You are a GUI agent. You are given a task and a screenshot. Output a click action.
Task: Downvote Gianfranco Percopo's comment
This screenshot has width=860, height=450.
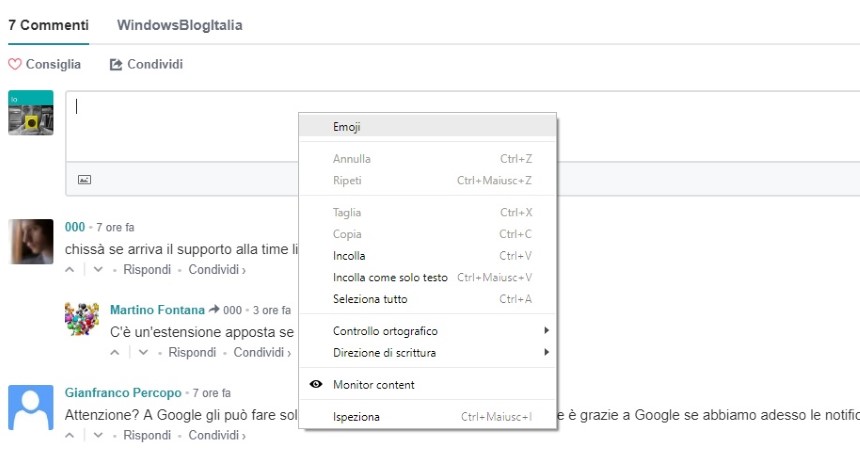[98, 435]
